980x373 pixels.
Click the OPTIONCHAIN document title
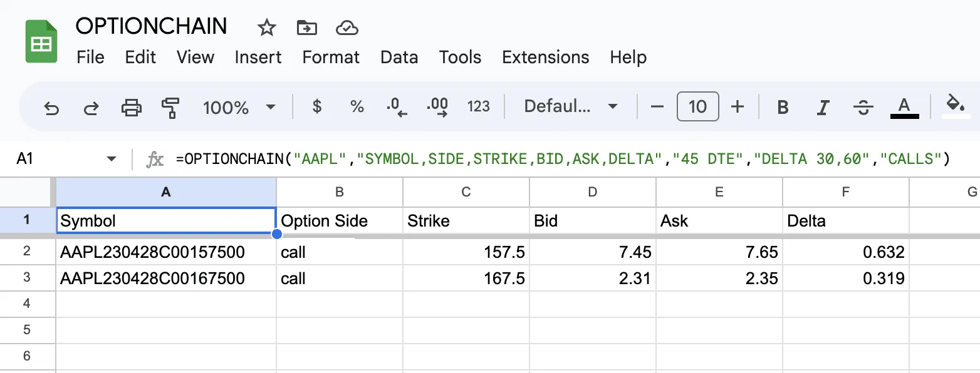click(x=152, y=26)
